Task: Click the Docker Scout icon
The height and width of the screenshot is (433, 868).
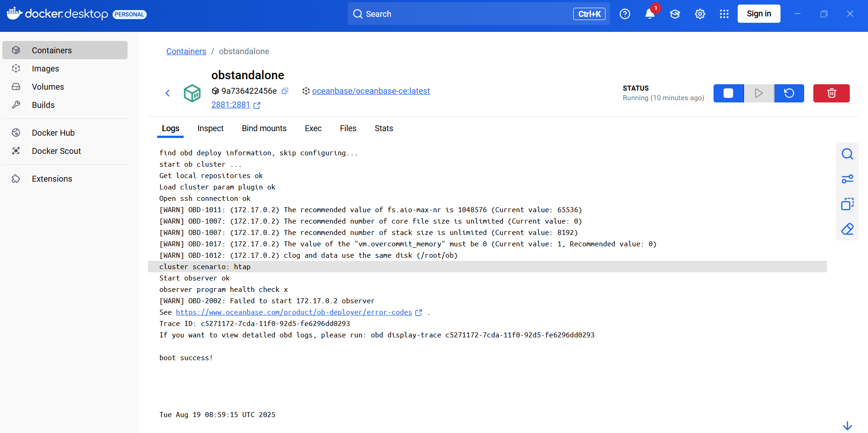Action: point(16,151)
